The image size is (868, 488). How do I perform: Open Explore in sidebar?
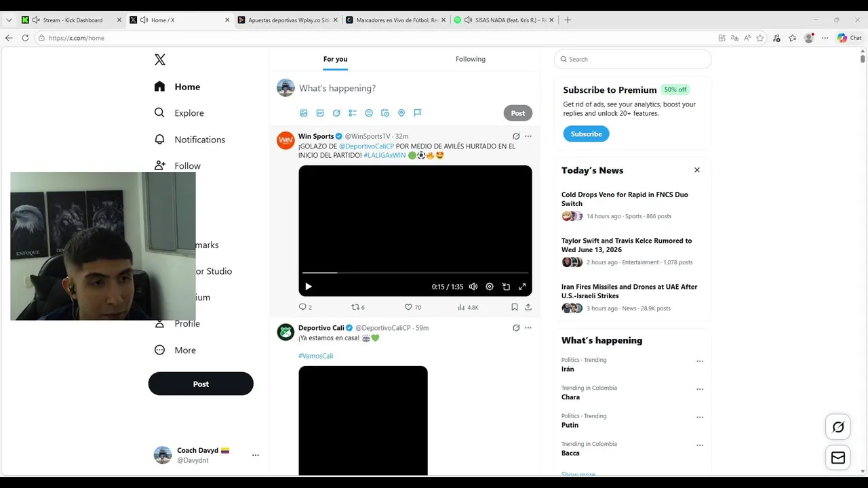179,113
